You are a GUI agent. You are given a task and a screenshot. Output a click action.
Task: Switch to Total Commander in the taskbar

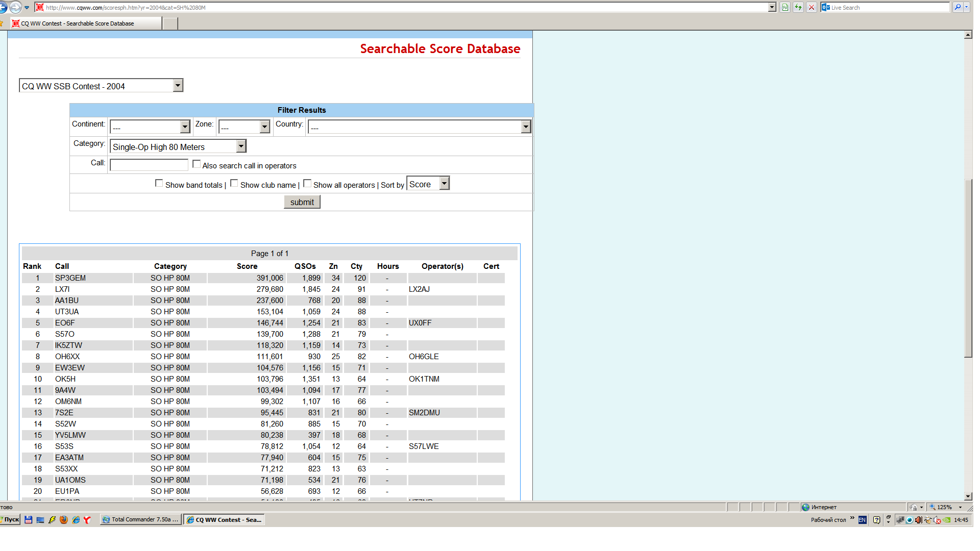click(141, 520)
